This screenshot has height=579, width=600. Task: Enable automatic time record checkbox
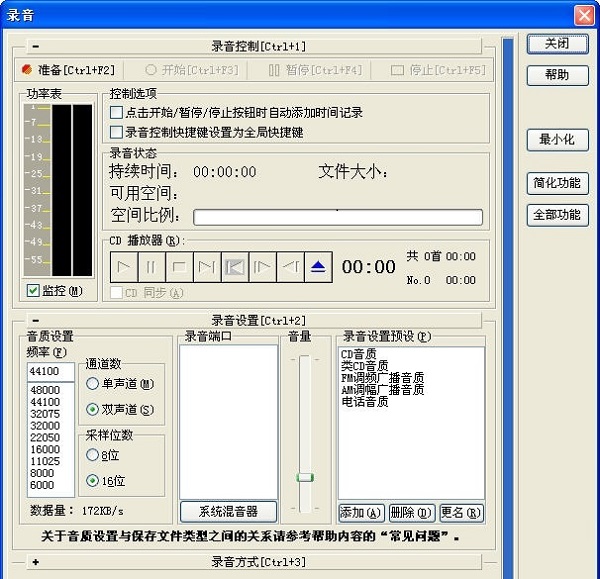pos(117,114)
